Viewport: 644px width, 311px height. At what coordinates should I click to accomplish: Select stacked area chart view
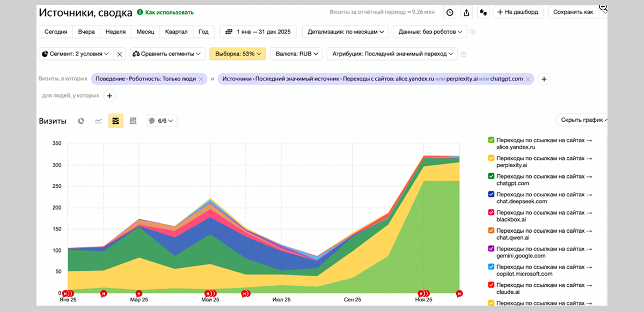[115, 121]
